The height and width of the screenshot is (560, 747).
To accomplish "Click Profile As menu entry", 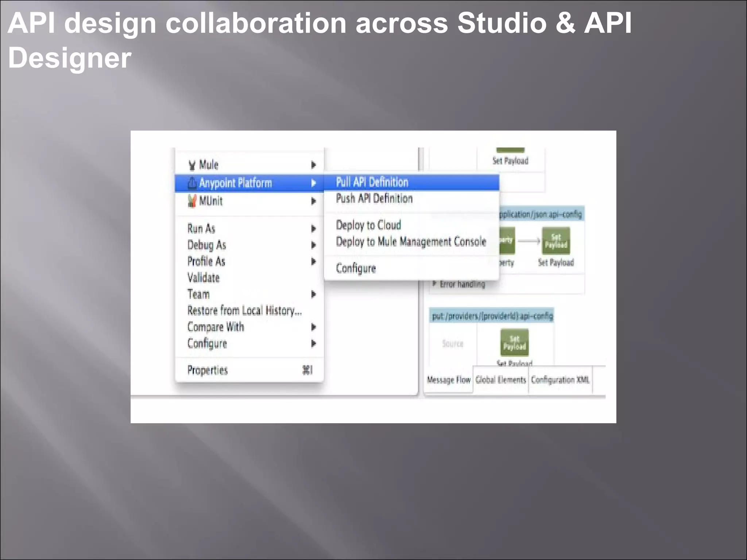I will coord(249,261).
